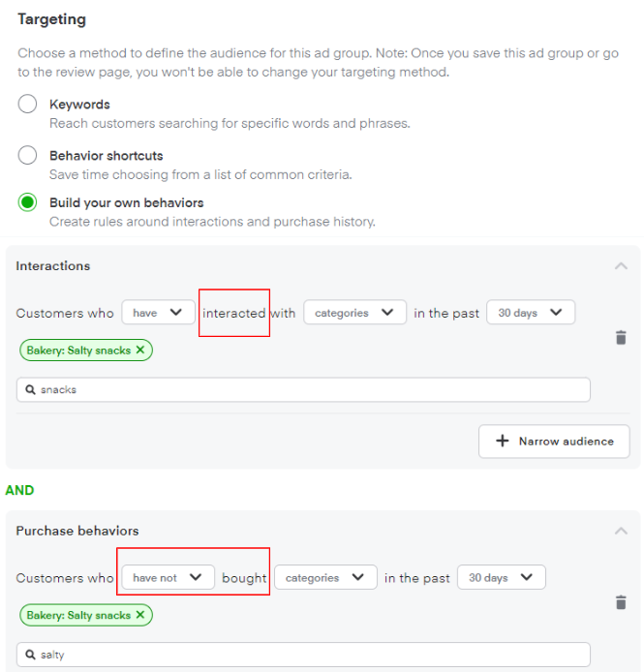Image resolution: width=644 pixels, height=672 pixels.
Task: Collapse the Interactions section chevron
Action: point(621,266)
